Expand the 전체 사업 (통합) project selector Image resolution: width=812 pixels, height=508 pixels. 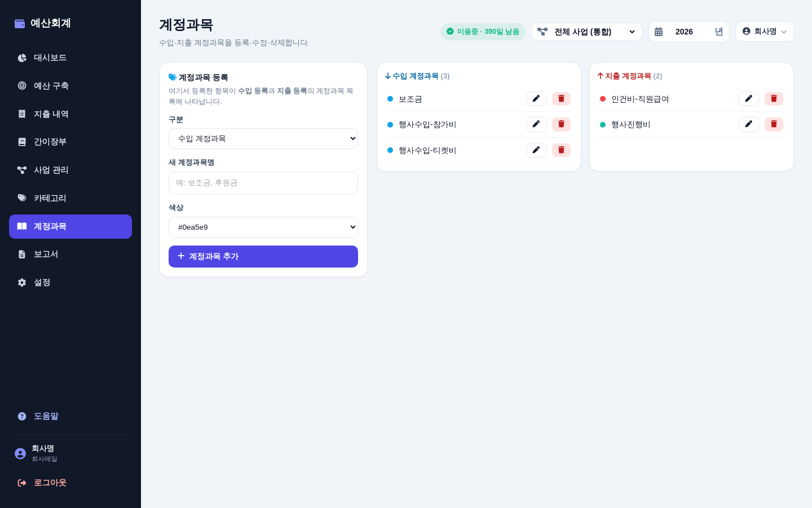(587, 32)
